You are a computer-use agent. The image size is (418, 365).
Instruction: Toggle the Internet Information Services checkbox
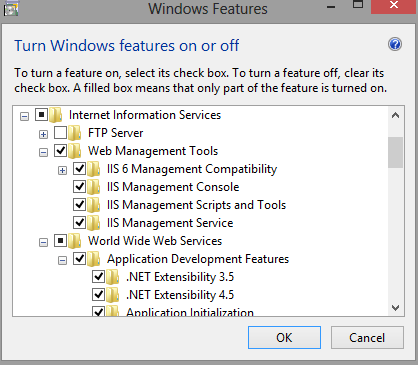[x=41, y=115]
